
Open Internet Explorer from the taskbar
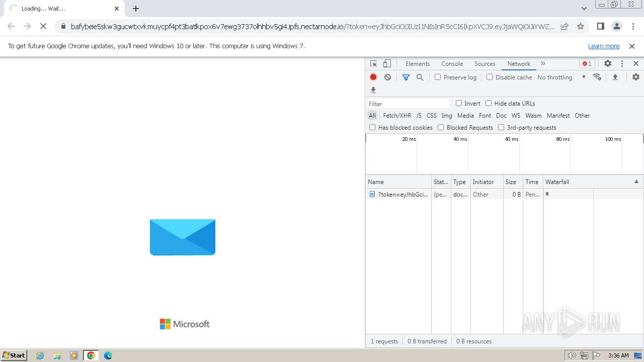(x=40, y=355)
